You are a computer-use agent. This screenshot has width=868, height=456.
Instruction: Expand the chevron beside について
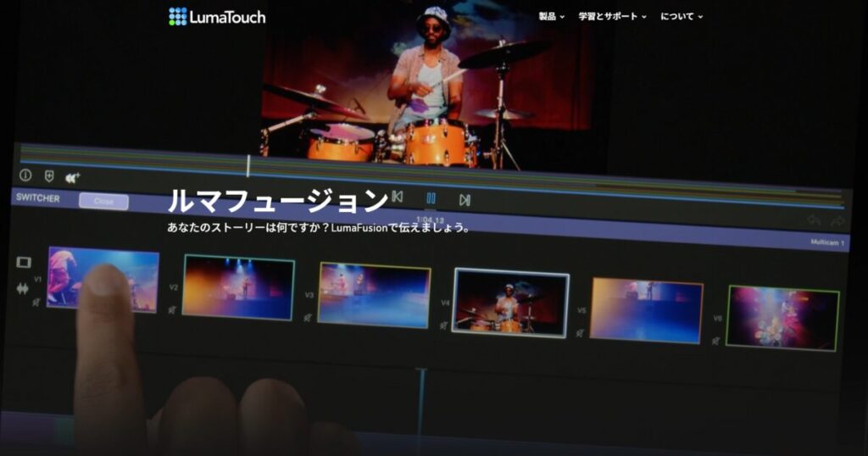[x=700, y=17]
